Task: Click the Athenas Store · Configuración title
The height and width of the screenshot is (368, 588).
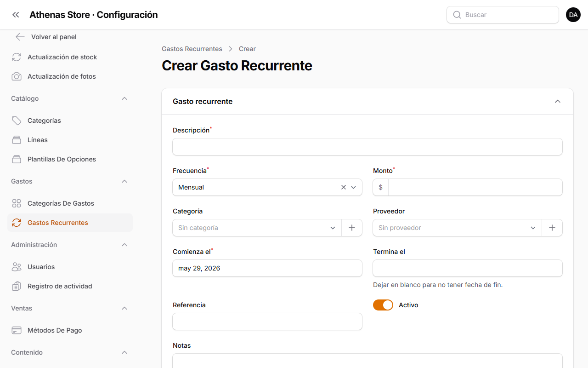Action: pos(94,15)
